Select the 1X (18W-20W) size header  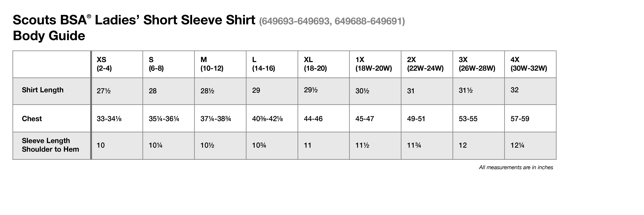point(375,64)
